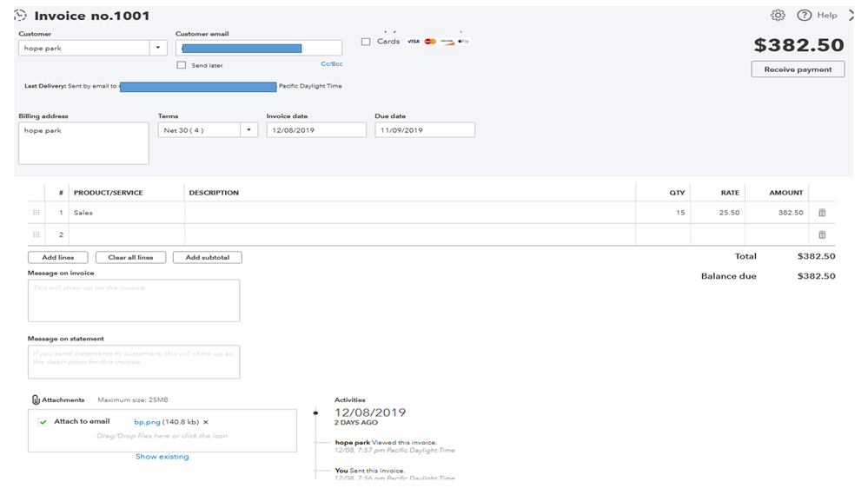Expand the Customer dropdown arrow
The height and width of the screenshot is (488, 868).
click(158, 49)
